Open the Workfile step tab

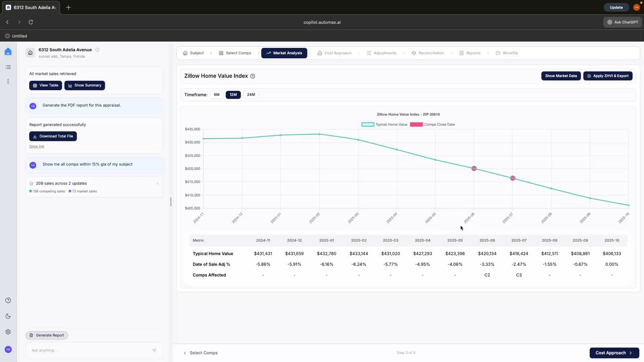point(507,53)
